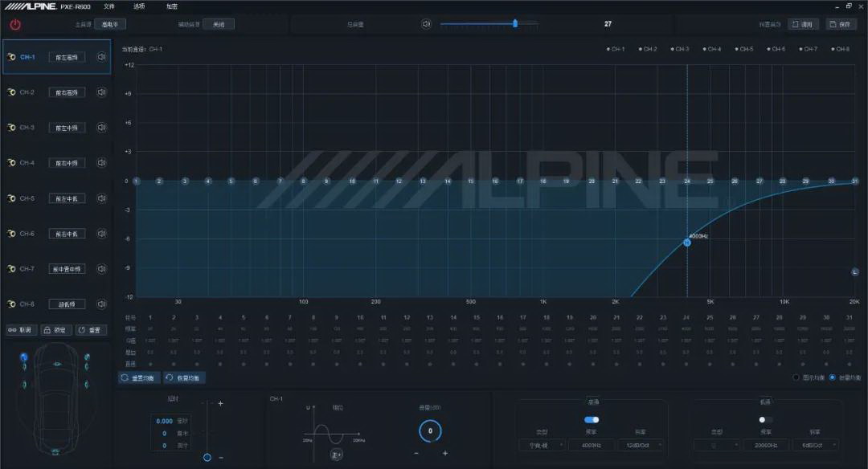Toggle band 1 bypass dot in EQ table

150,364
